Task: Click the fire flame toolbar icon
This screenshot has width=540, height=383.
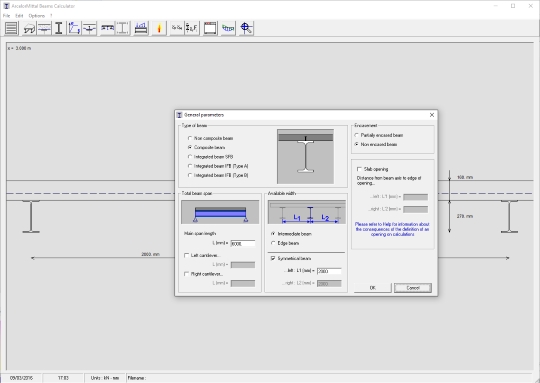Action: pyautogui.click(x=159, y=28)
